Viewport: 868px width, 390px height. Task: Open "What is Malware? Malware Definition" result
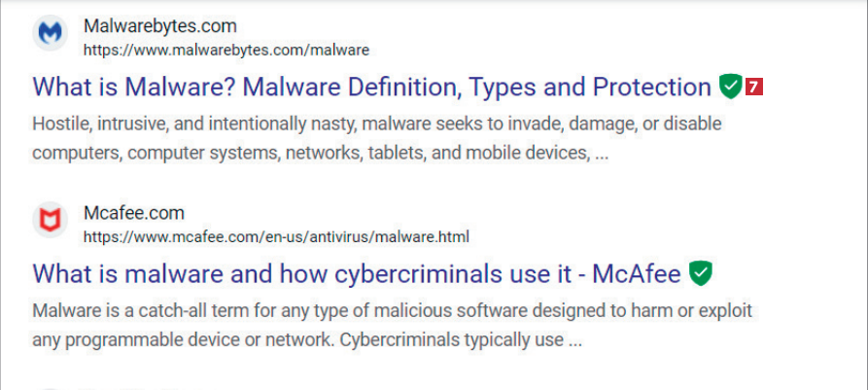(369, 87)
